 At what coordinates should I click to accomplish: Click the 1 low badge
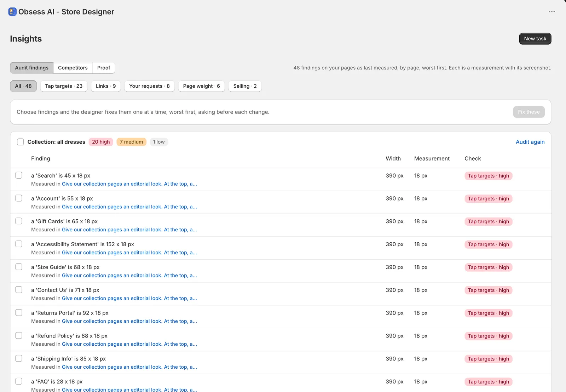pyautogui.click(x=159, y=142)
